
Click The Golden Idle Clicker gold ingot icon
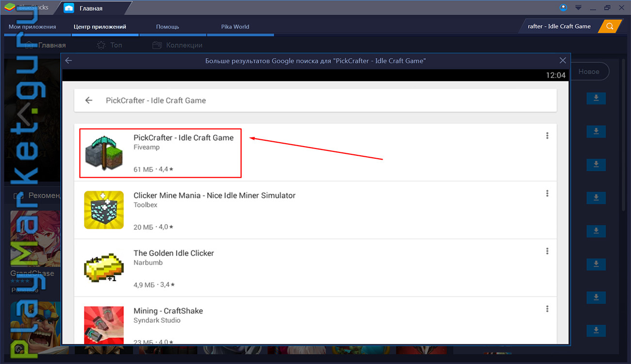pyautogui.click(x=104, y=268)
